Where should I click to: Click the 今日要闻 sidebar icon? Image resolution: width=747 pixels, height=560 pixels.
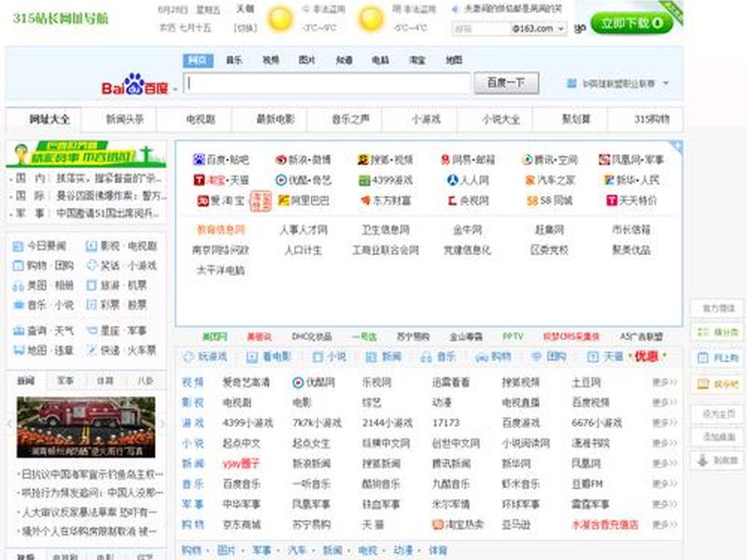18,246
